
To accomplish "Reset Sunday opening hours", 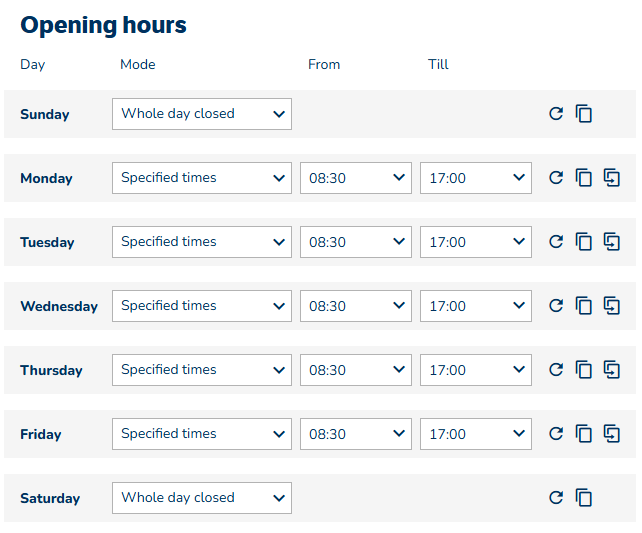I will tap(556, 114).
